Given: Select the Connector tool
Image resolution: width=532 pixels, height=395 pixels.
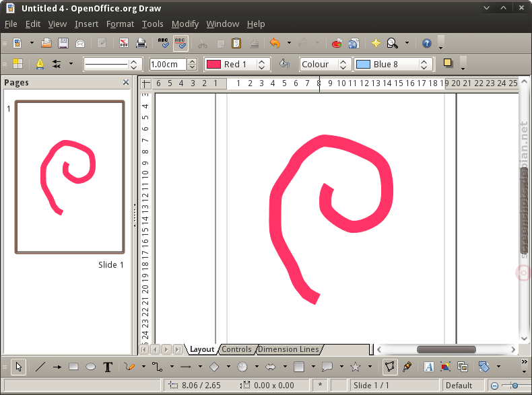Looking at the screenshot, I should (157, 367).
